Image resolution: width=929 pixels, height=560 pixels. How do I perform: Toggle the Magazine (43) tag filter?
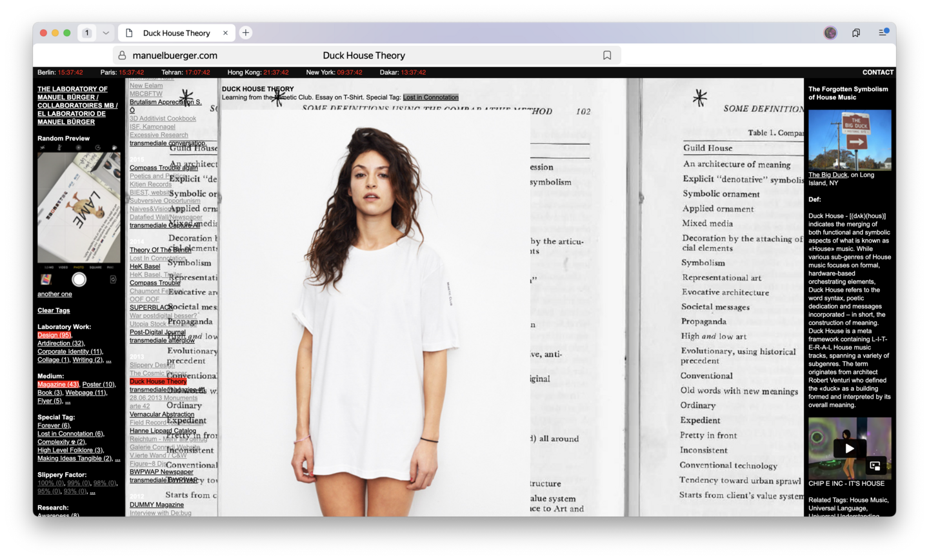tap(57, 385)
